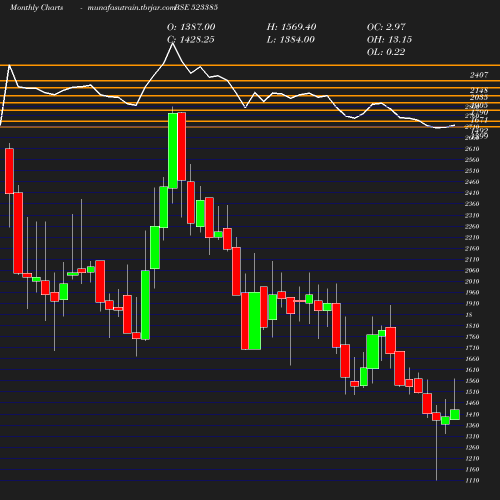Select the BSE 523385 symbol label
The height and width of the screenshot is (500, 500).
pos(196,7)
